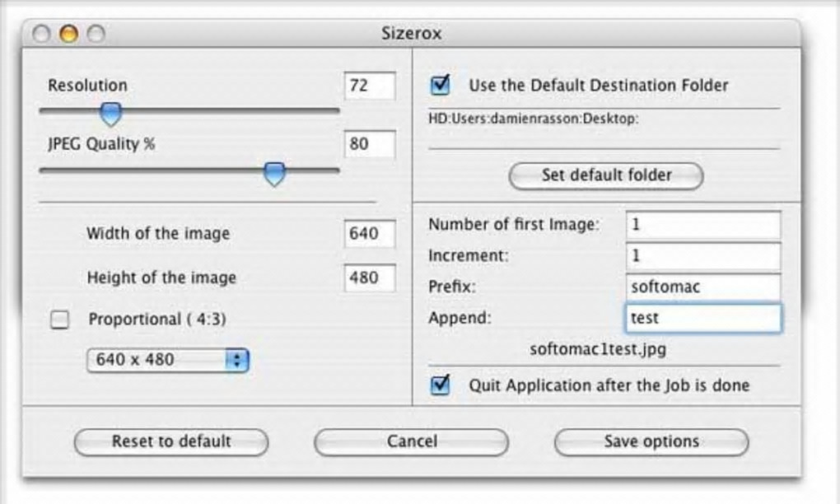Select the JPEG Quality field showing 80
Screen dimensions: 840x504
point(370,144)
